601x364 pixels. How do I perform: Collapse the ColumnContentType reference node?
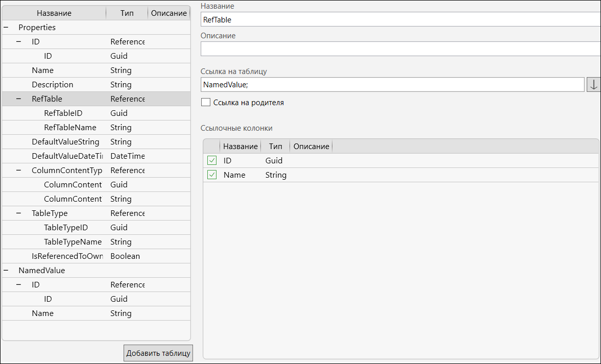(19, 171)
